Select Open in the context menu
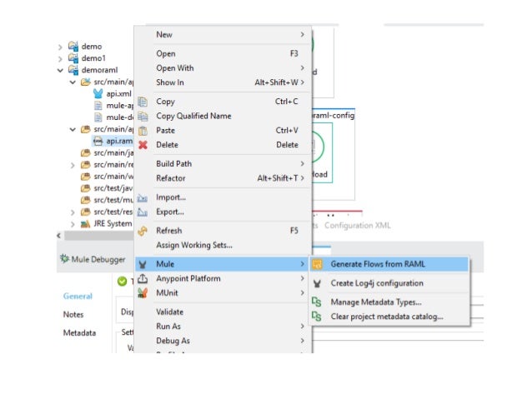The image size is (532, 399). 223,54
